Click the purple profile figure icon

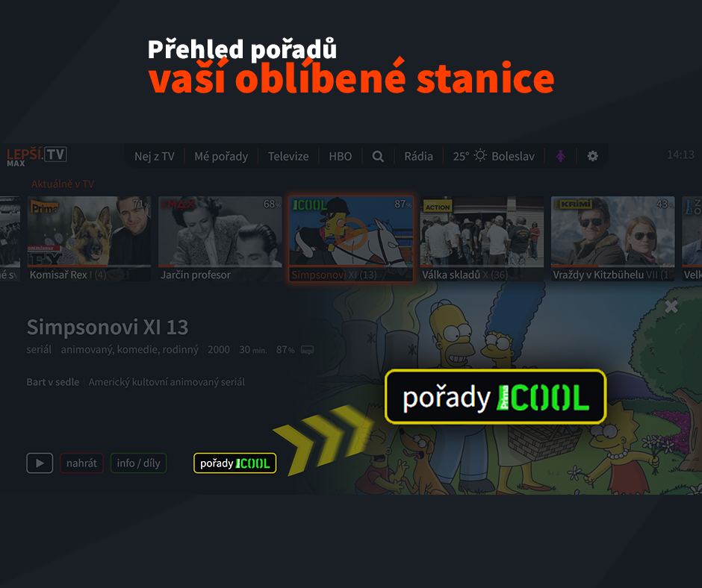561,156
